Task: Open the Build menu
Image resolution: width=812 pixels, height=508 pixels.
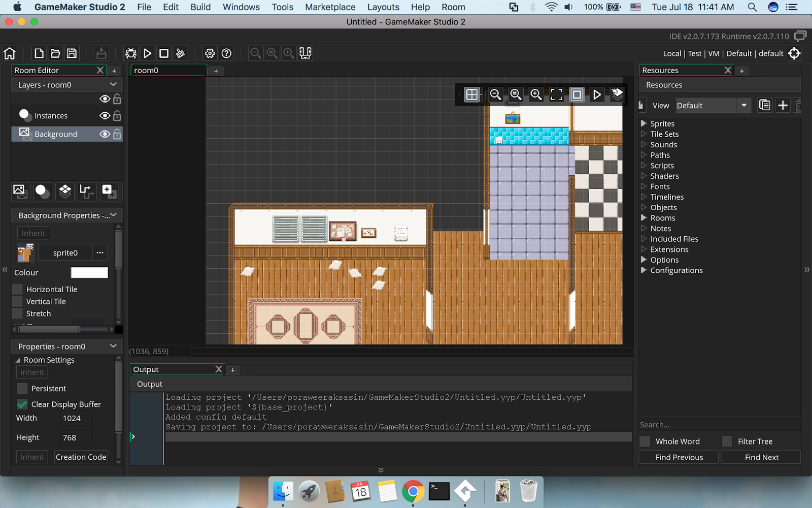Action: (x=200, y=7)
